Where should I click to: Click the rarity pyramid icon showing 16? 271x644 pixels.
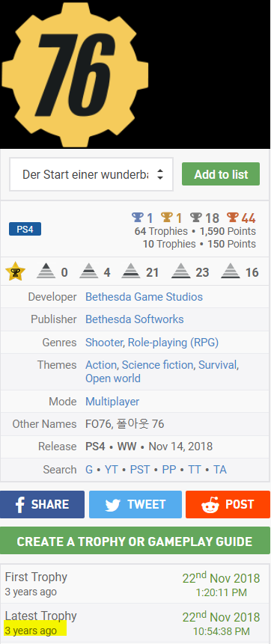coord(231,272)
